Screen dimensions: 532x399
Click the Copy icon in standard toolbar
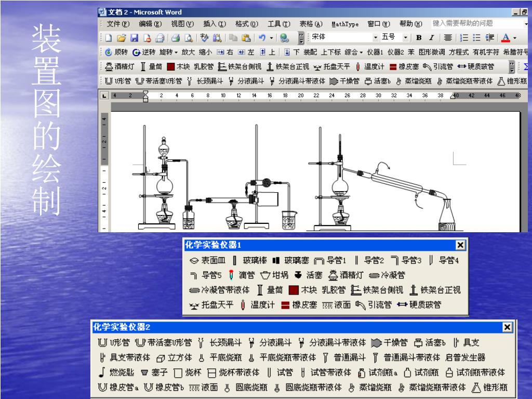click(x=233, y=37)
